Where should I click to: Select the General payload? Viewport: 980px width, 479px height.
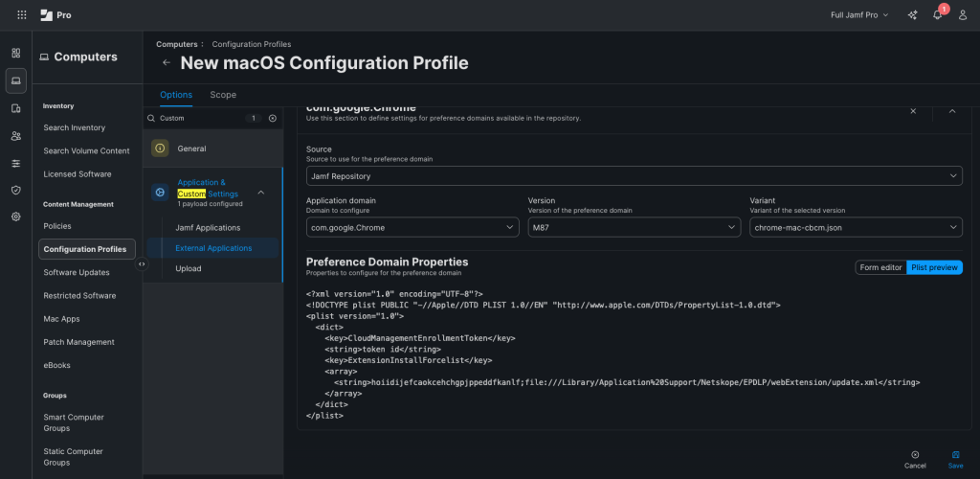(213, 148)
